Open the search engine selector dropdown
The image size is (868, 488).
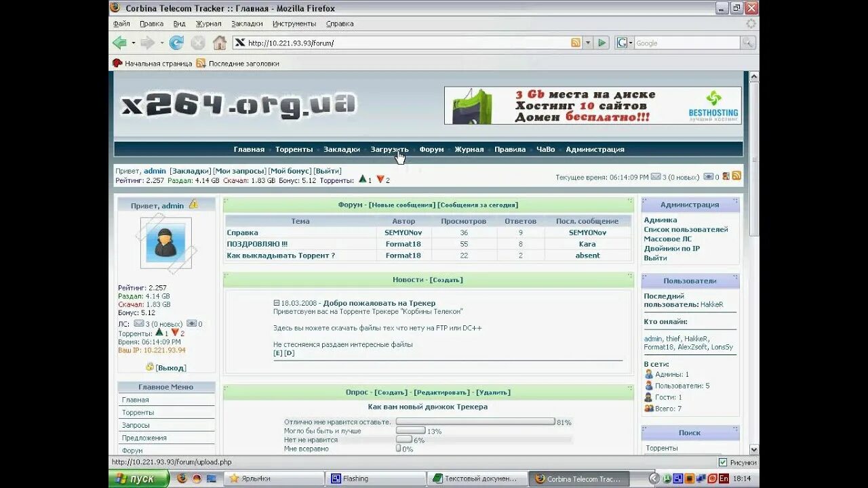point(631,43)
